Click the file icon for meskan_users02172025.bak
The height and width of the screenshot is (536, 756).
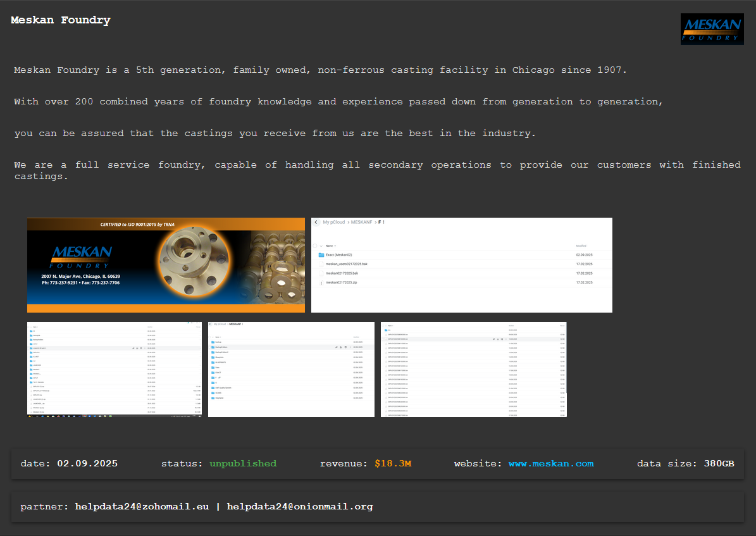tap(321, 264)
